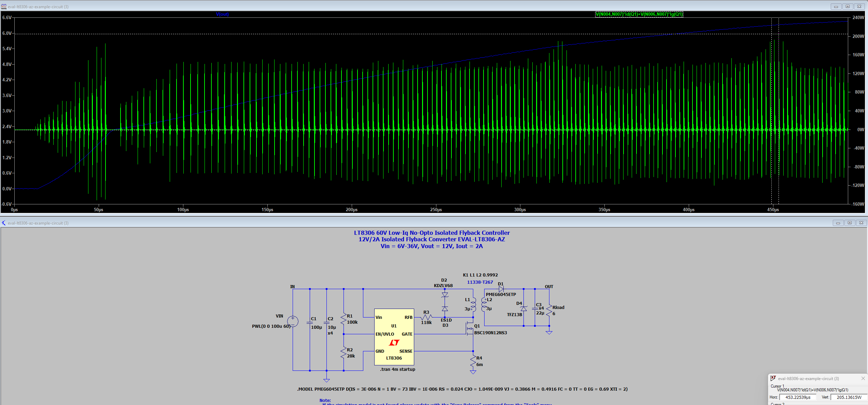Click the 100µs time axis label
Viewport: 868px width, 405px height.
pyautogui.click(x=183, y=210)
